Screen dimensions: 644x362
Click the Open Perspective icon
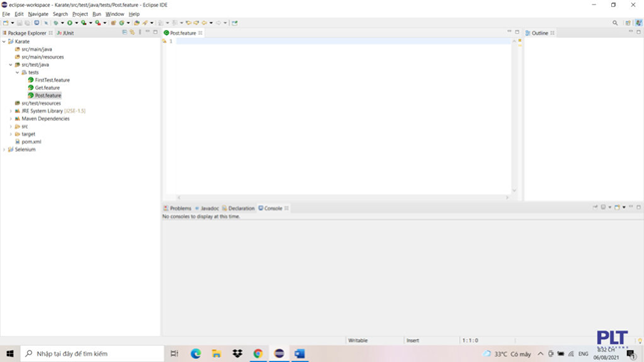click(x=628, y=23)
